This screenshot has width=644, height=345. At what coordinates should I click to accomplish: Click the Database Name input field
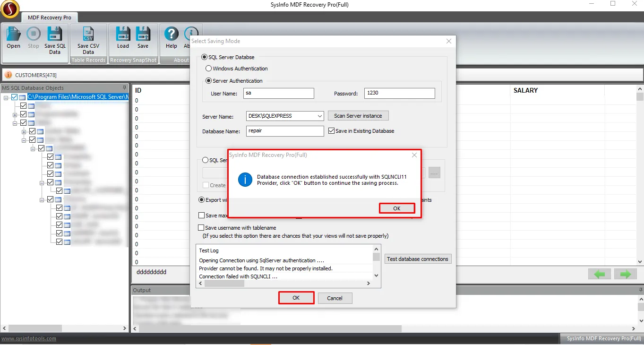pyautogui.click(x=285, y=131)
